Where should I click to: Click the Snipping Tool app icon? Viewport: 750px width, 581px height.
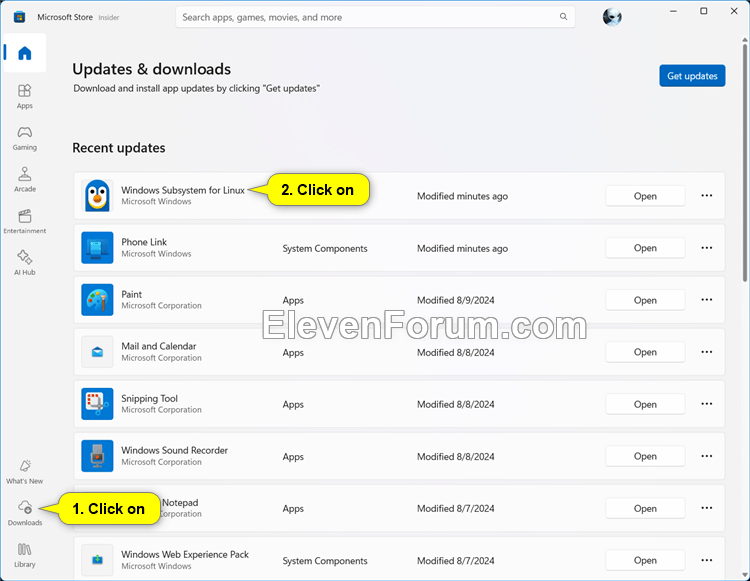click(x=97, y=404)
